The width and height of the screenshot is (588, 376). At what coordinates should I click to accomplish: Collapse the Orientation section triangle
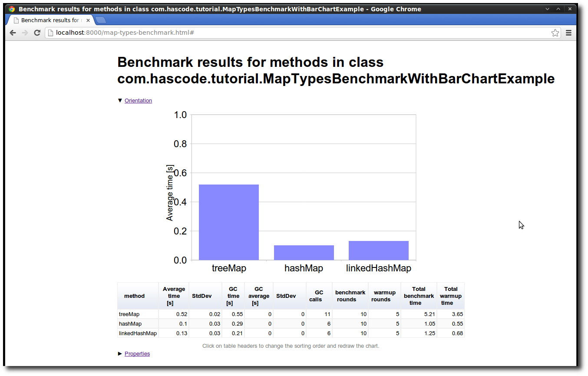120,101
